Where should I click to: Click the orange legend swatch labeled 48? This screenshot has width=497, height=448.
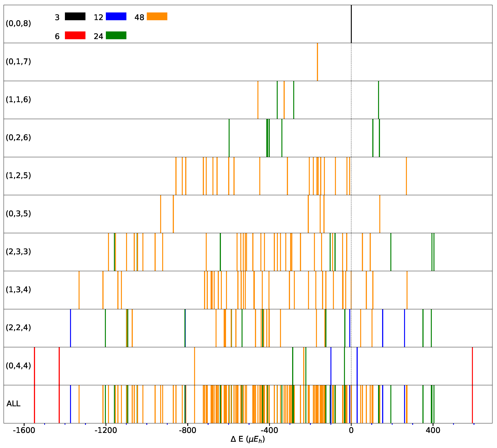tap(157, 16)
